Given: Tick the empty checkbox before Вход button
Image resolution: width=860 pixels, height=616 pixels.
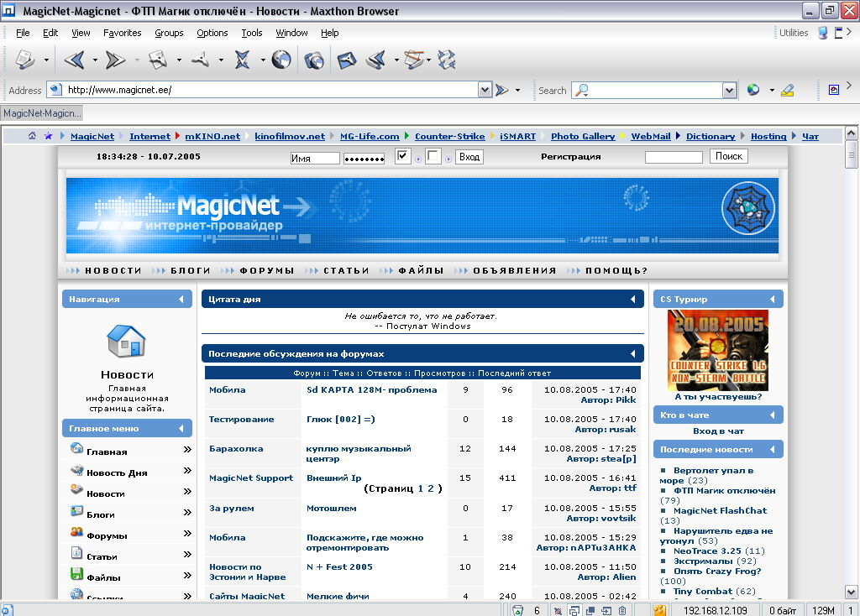Looking at the screenshot, I should point(433,156).
